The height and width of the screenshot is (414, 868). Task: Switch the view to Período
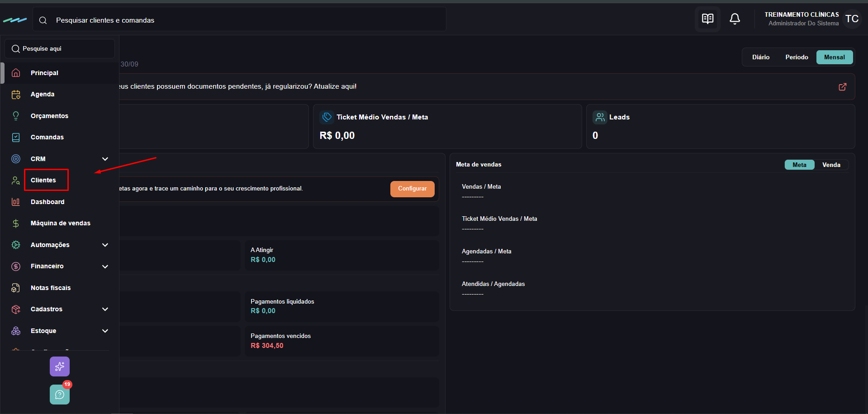[x=797, y=57]
